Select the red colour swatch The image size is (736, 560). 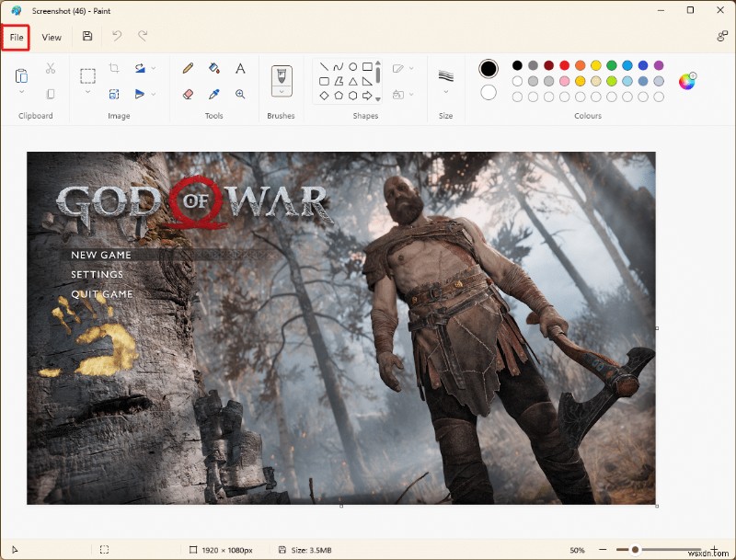pyautogui.click(x=564, y=65)
